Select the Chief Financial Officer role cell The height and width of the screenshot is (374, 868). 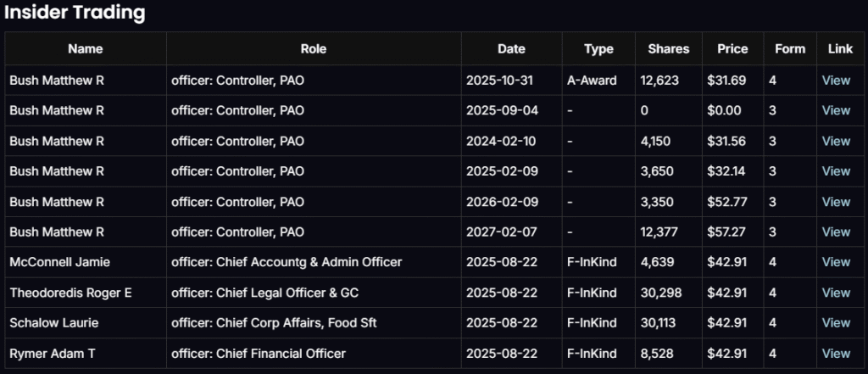(259, 353)
